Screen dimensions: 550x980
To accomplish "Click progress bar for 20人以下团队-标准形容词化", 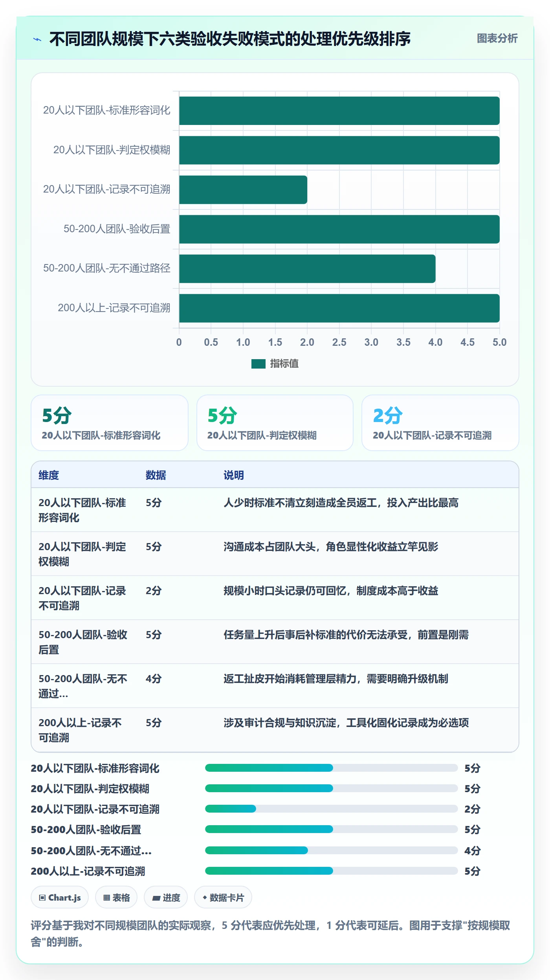I will click(332, 768).
